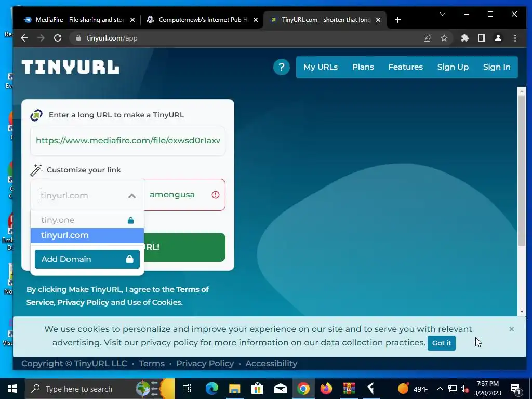Close the TinyURL tab
This screenshot has height=399, width=532.
click(x=378, y=20)
